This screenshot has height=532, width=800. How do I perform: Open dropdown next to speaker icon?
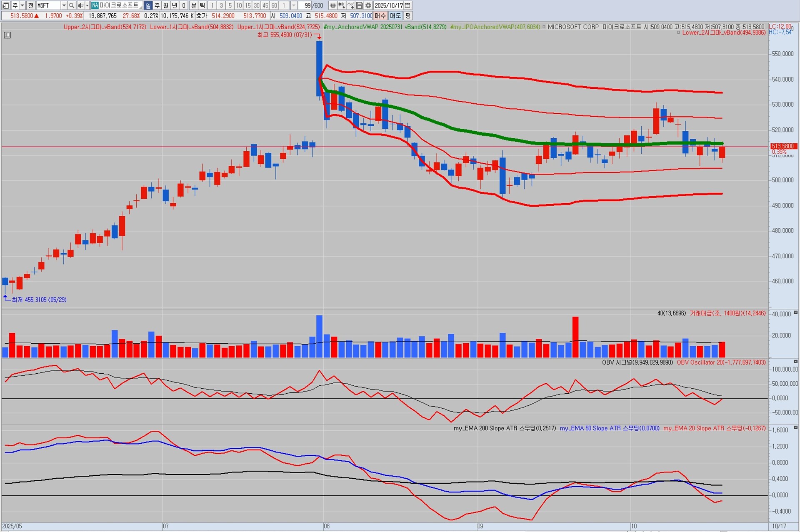[x=87, y=5]
